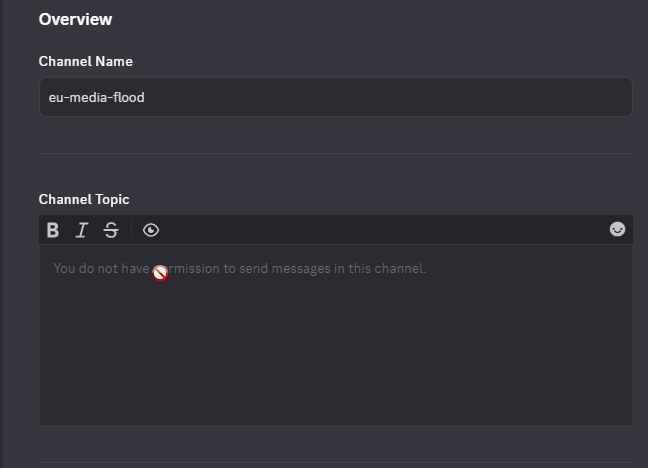
Task: Enable strikethrough formatting in topic editor
Action: click(x=111, y=230)
